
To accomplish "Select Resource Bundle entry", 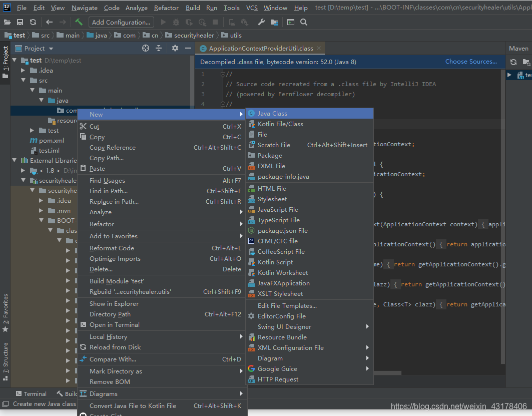I will [x=309, y=337].
